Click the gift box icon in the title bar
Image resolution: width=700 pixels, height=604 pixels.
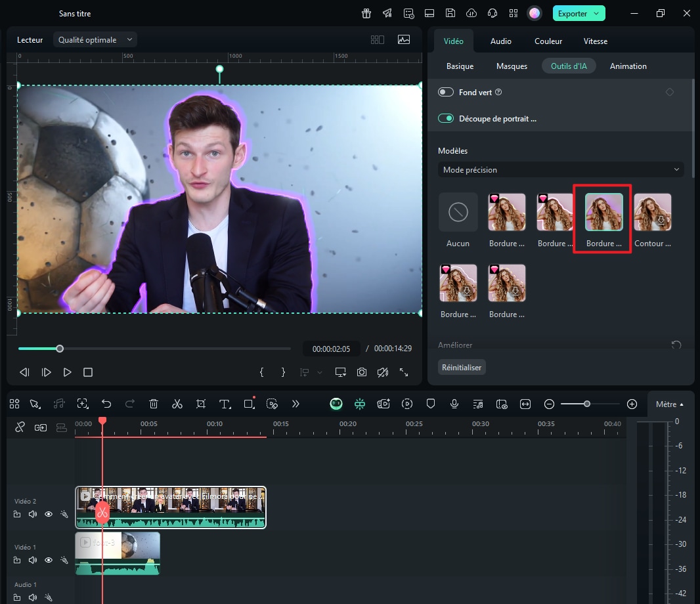pyautogui.click(x=366, y=13)
